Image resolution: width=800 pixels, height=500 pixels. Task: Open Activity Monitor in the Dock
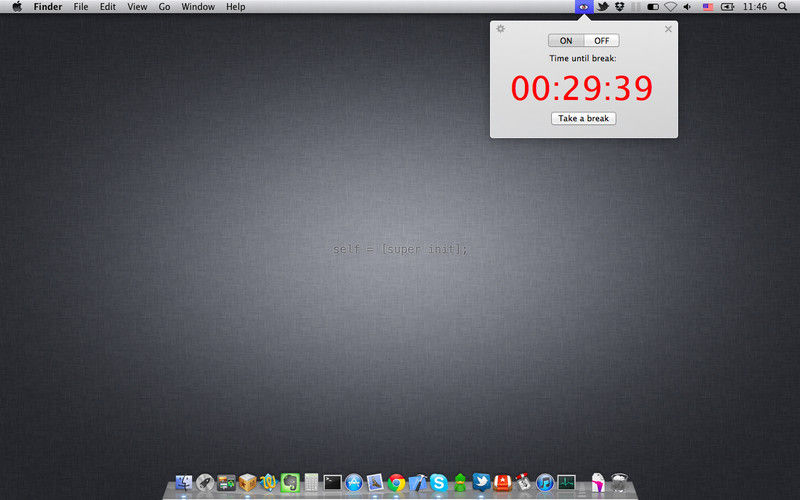pos(566,482)
